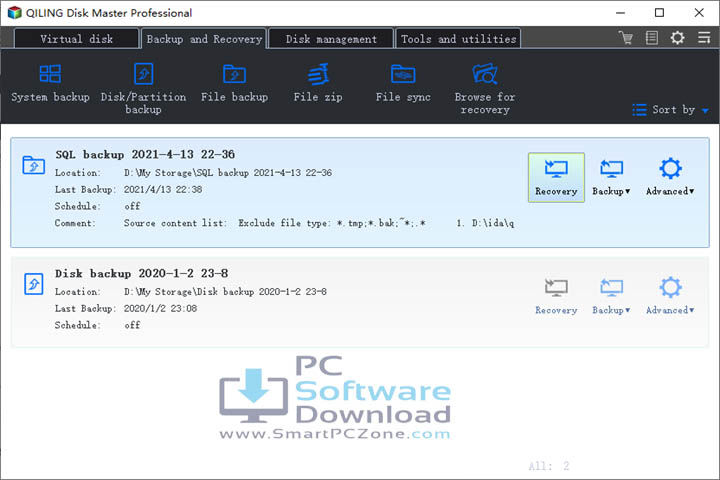Open settings gear in top toolbar
This screenshot has height=480, width=720.
tap(677, 38)
